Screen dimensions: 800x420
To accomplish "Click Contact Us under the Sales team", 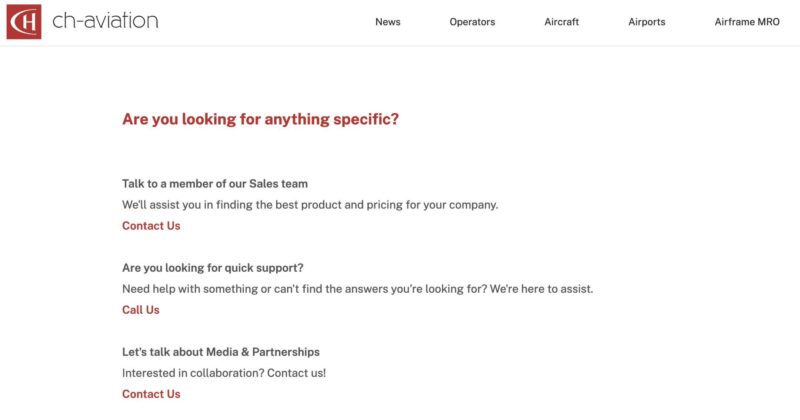I will 151,226.
